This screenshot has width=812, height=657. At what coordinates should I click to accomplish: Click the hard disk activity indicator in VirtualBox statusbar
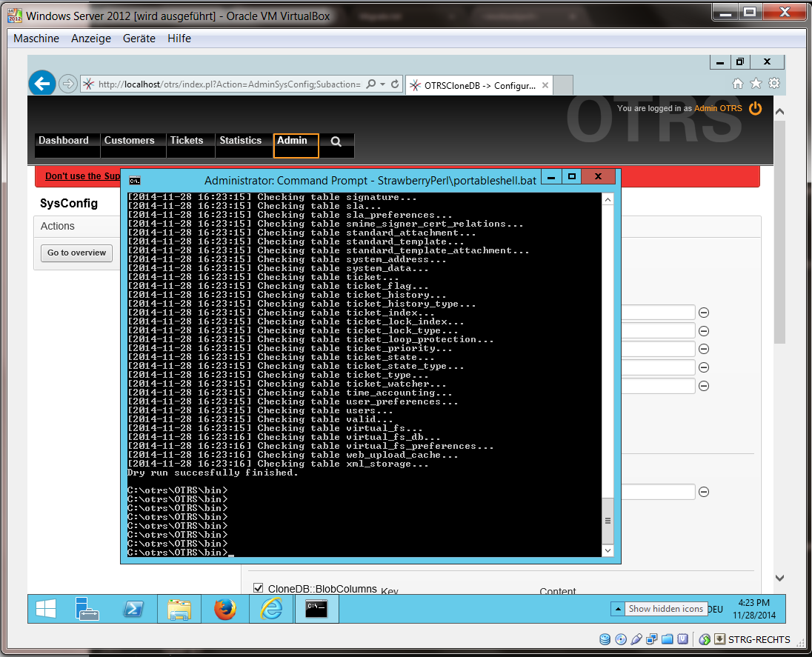[605, 638]
